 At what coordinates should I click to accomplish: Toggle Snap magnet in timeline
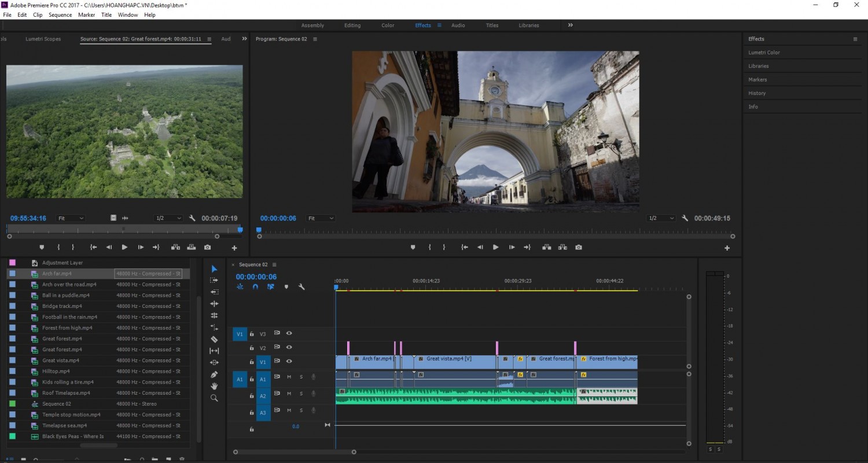pyautogui.click(x=255, y=286)
